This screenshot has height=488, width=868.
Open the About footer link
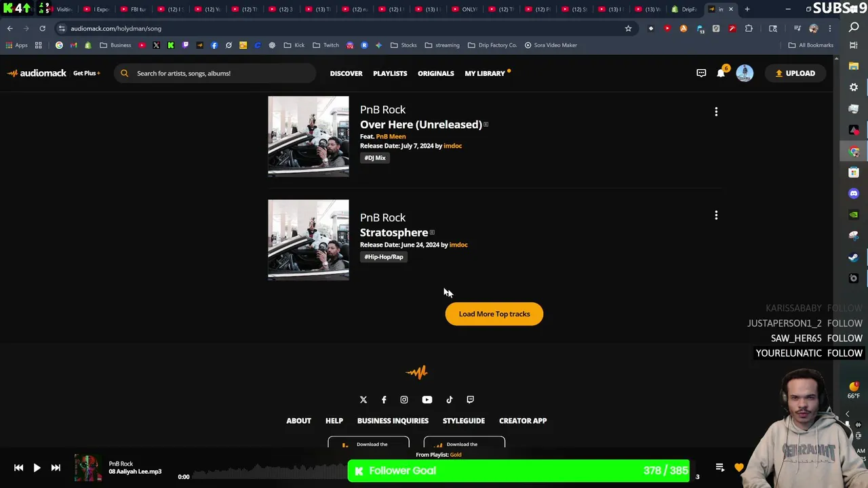click(x=298, y=421)
